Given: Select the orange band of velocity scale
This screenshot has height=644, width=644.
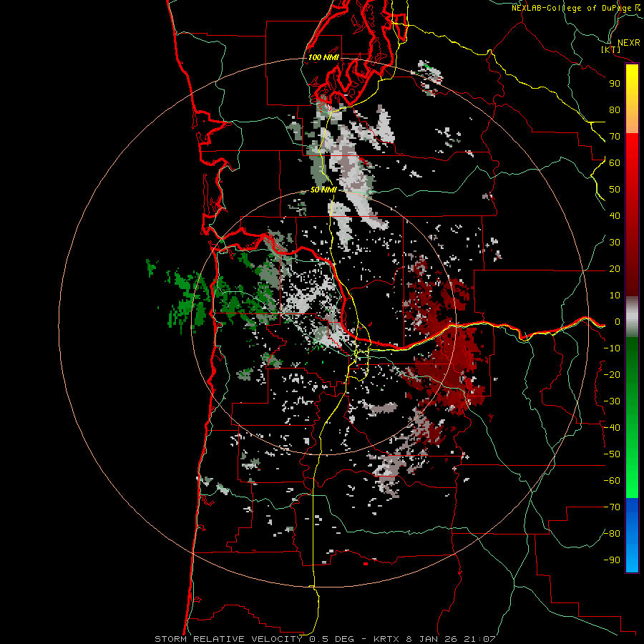Looking at the screenshot, I should point(632,119).
